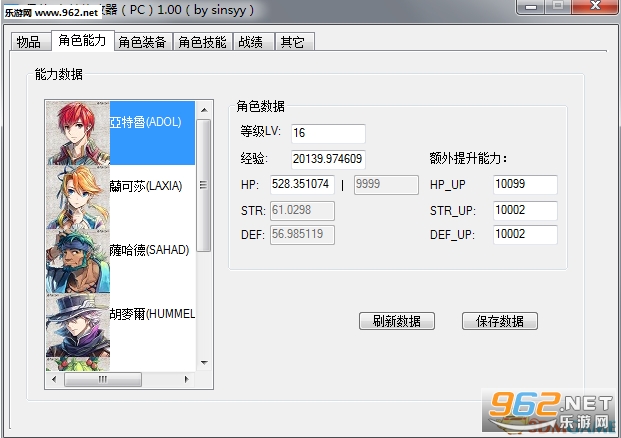Click the character list scroll-up arrow
This screenshot has height=438, width=621.
pyautogui.click(x=204, y=110)
